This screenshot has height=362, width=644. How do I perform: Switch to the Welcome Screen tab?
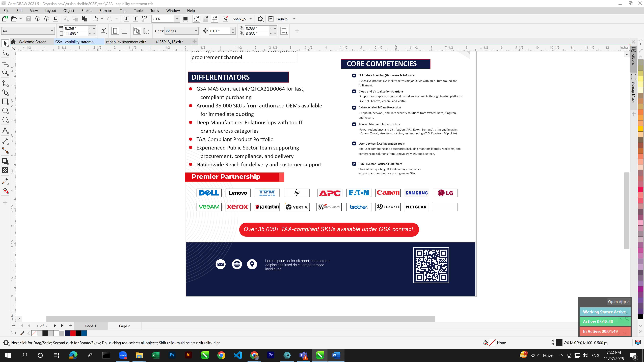32,42
